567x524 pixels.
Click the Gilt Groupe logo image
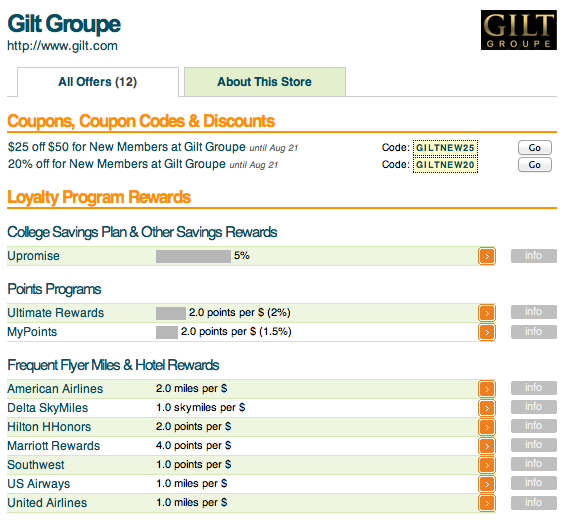519,30
